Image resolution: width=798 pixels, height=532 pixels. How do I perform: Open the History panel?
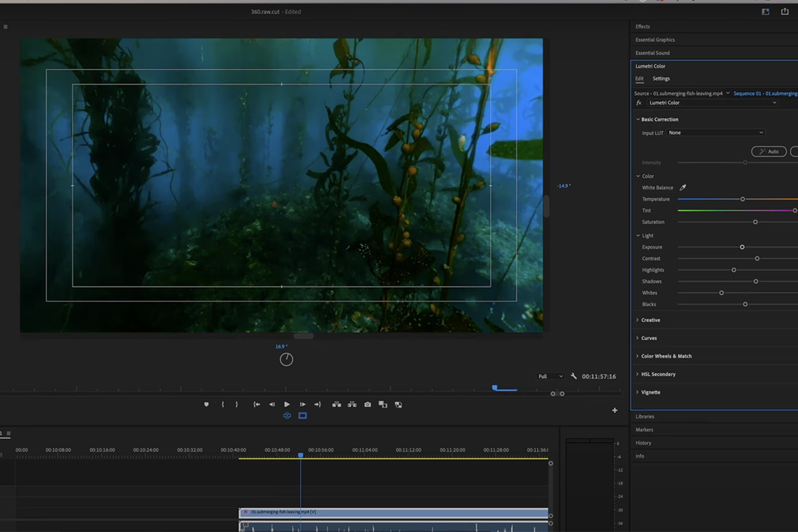click(644, 443)
